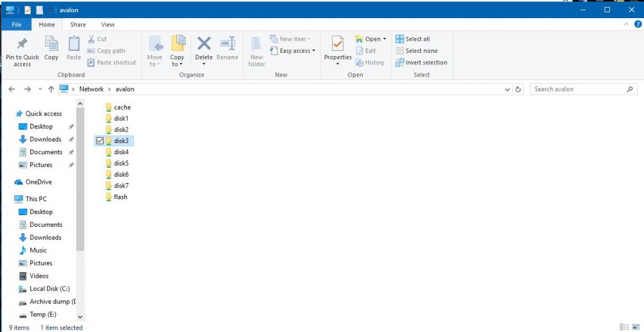Screen dimensions: 644x332
Task: Select the cache shared folder
Action: pos(118,107)
